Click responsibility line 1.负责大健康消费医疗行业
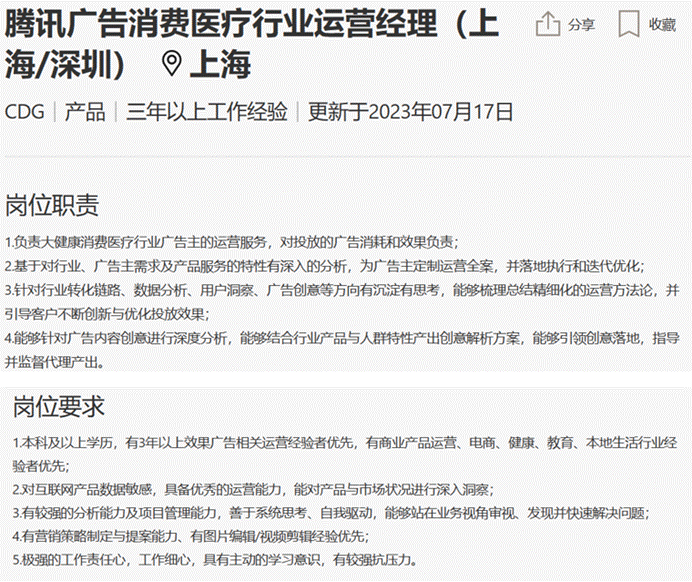Viewport: 692px width, 582px height. (232, 242)
